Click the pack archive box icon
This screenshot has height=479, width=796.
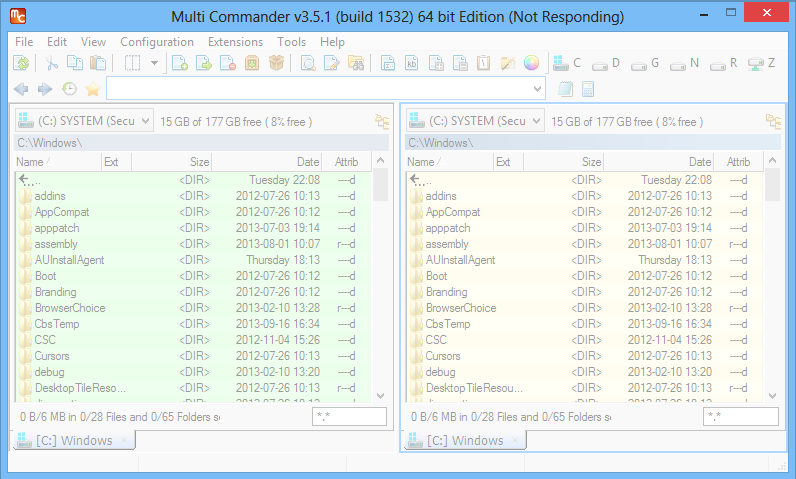pyautogui.click(x=252, y=63)
